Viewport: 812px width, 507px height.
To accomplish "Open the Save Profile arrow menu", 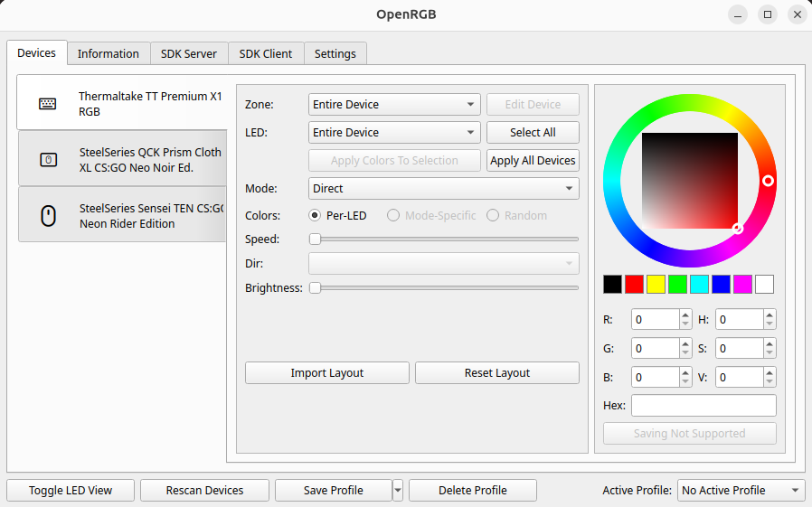I will click(398, 490).
